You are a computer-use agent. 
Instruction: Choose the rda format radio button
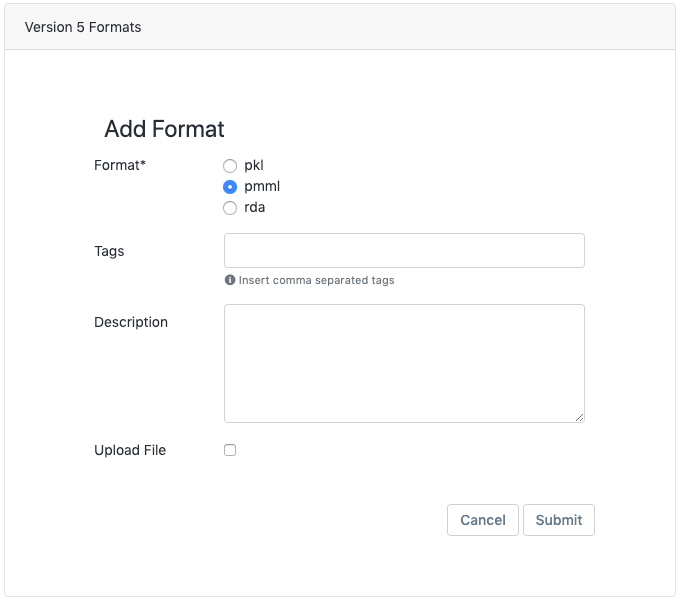[x=230, y=208]
